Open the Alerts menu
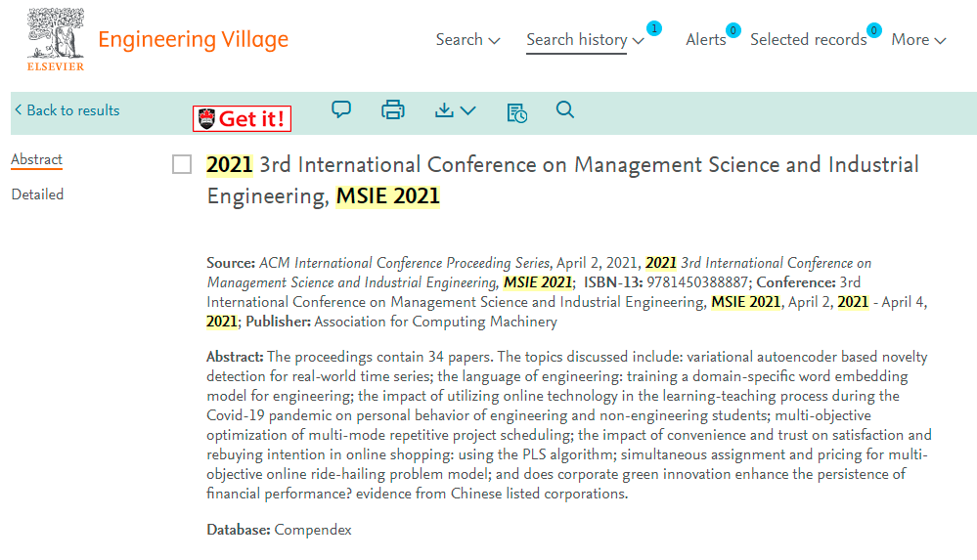 (x=705, y=39)
